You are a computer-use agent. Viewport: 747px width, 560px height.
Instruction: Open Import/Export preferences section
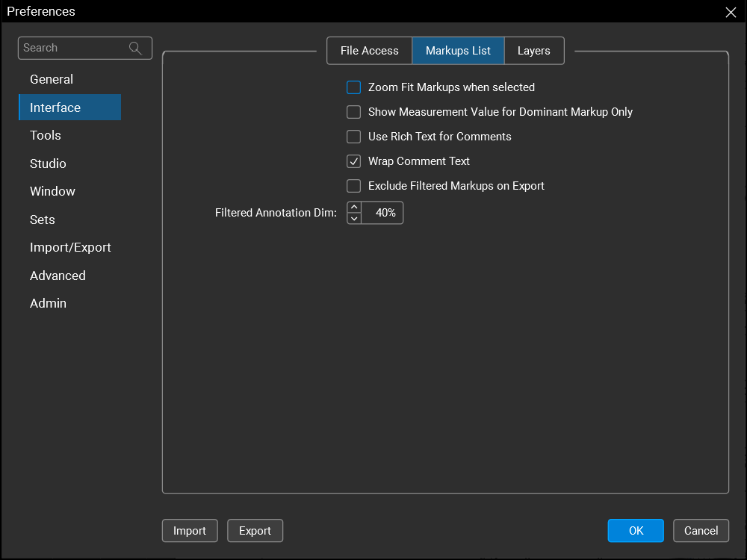(x=70, y=247)
